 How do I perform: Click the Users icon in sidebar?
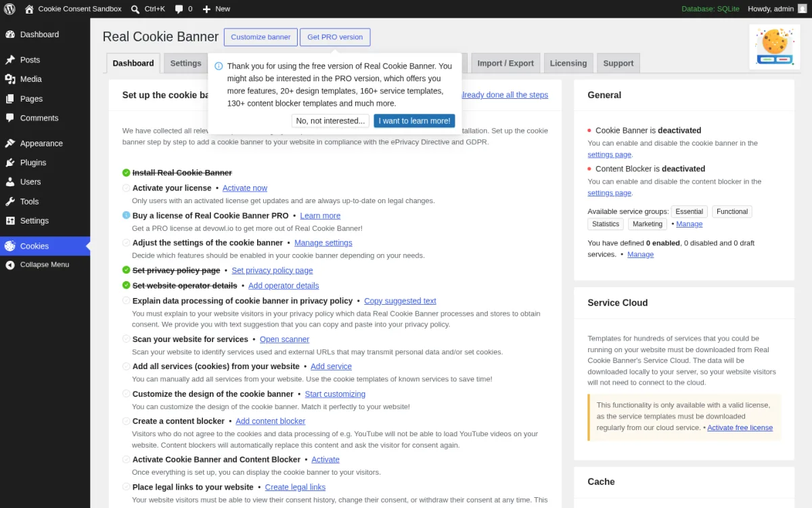click(x=10, y=182)
